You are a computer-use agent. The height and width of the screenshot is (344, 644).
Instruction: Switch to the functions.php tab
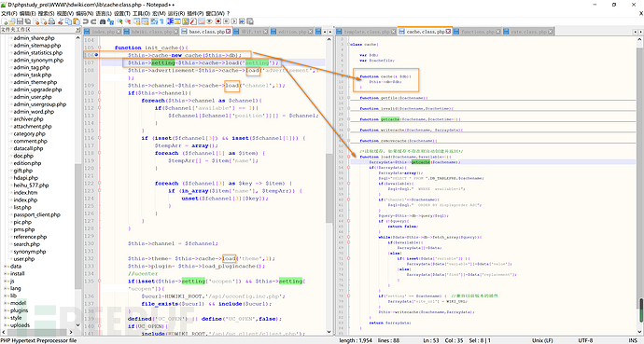tap(477, 32)
